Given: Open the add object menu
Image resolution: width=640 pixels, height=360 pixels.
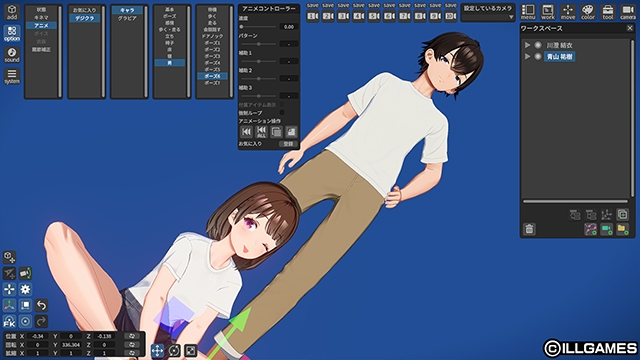Looking at the screenshot, I should 12,12.
